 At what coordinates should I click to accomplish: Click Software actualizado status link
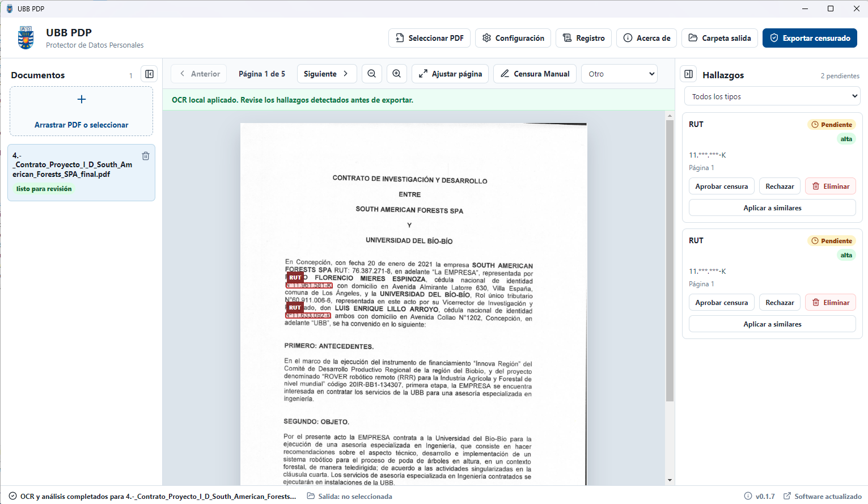point(823,496)
